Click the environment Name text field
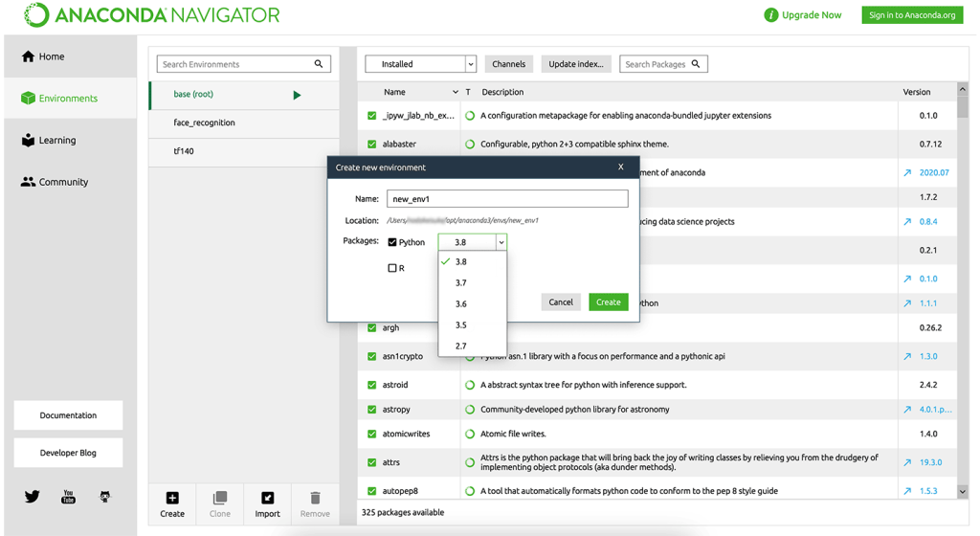980x536 pixels. click(x=507, y=199)
